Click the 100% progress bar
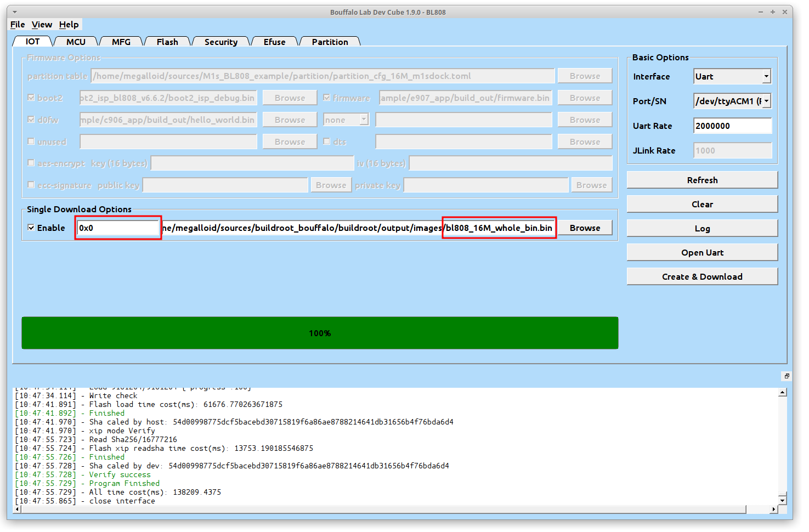The width and height of the screenshot is (809, 532). pyautogui.click(x=320, y=333)
